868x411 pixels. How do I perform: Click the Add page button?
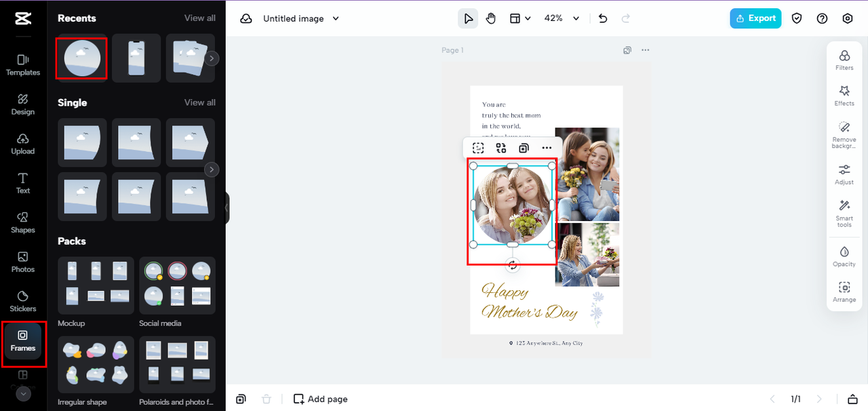point(320,399)
